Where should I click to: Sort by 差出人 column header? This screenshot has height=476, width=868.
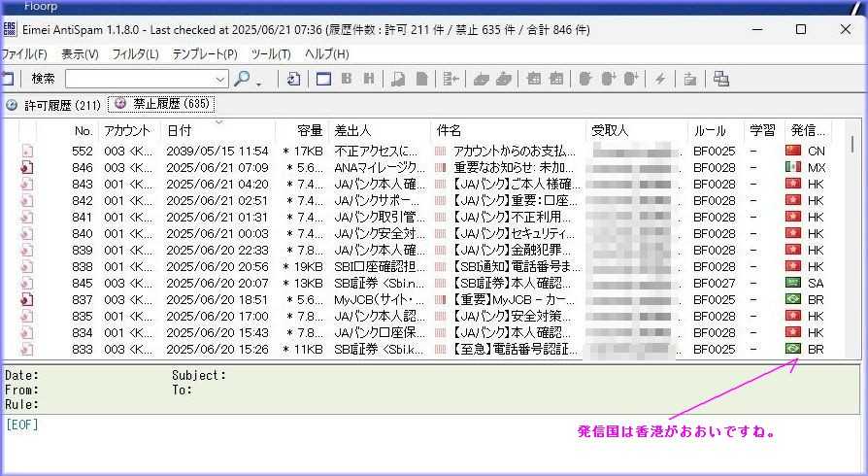click(x=380, y=131)
